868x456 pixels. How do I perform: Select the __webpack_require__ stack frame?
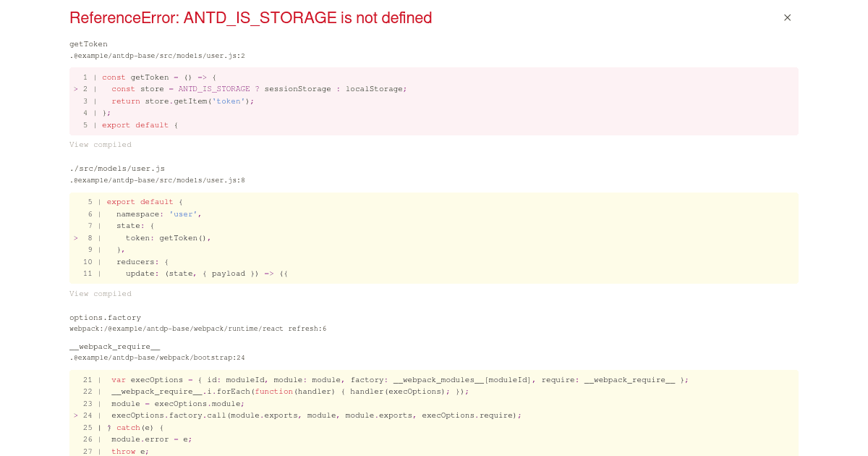pyautogui.click(x=114, y=346)
